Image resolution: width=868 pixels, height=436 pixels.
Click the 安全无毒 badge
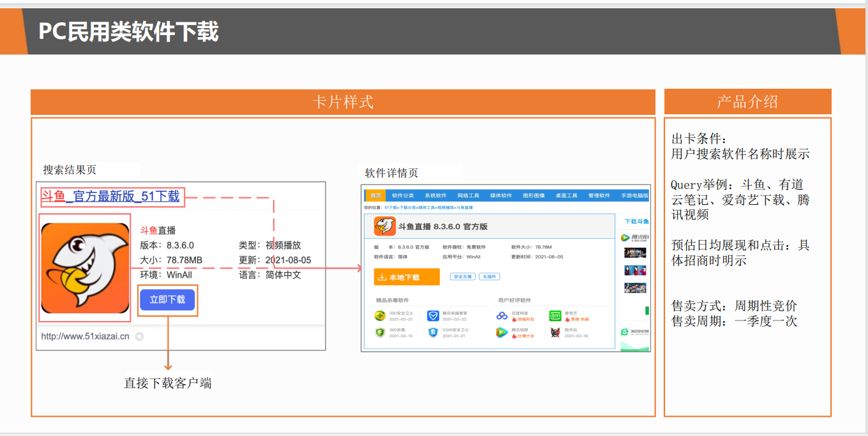(x=463, y=276)
